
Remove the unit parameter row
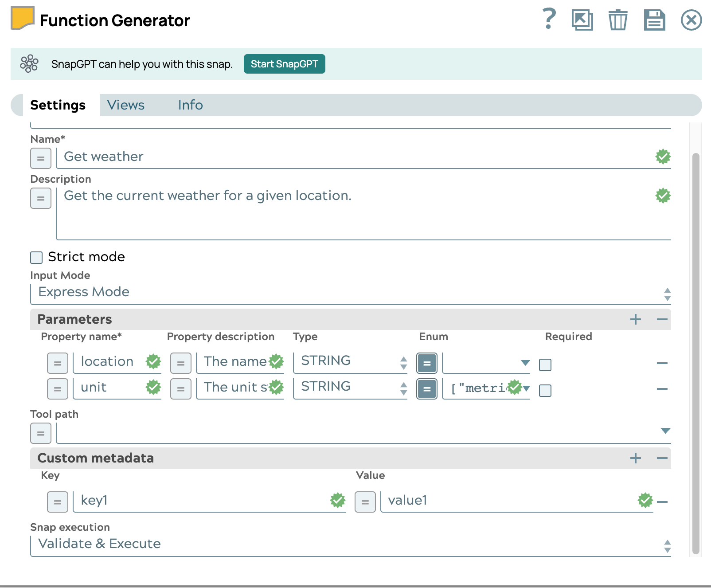tap(662, 389)
